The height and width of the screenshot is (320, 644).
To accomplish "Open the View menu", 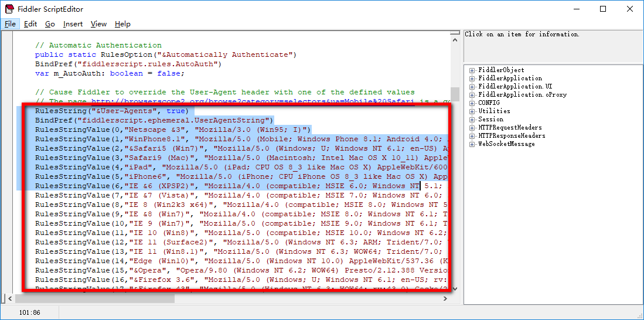I will coord(98,24).
